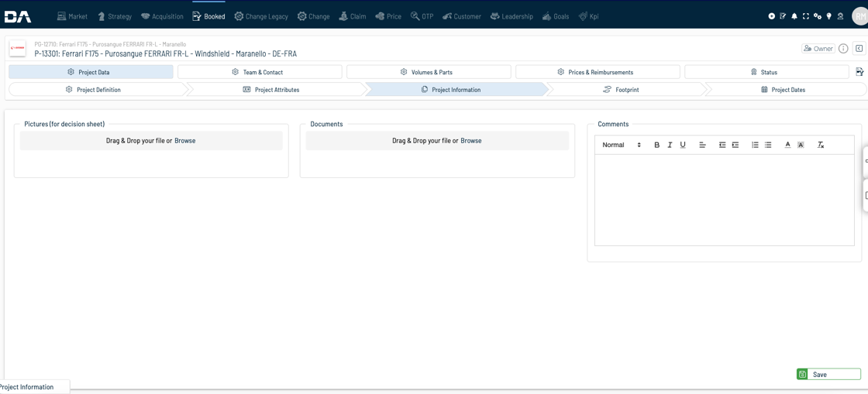Open text color picker in editor

tap(787, 145)
